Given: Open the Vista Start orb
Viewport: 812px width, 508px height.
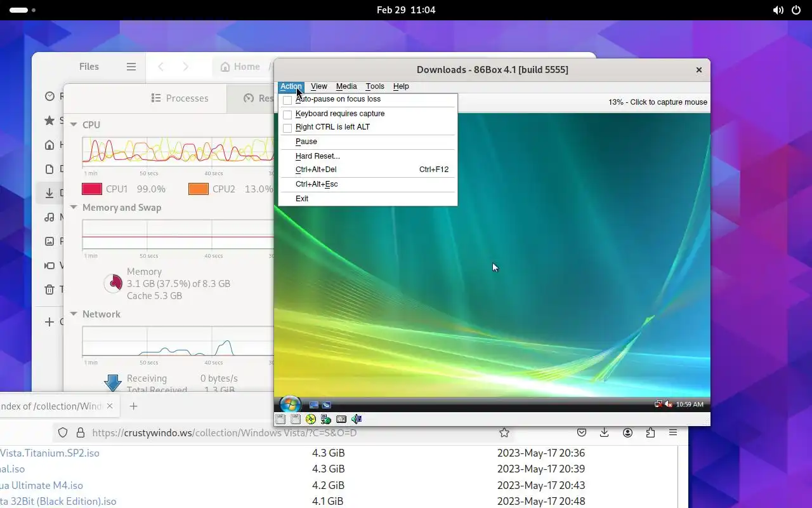Looking at the screenshot, I should click(x=290, y=404).
